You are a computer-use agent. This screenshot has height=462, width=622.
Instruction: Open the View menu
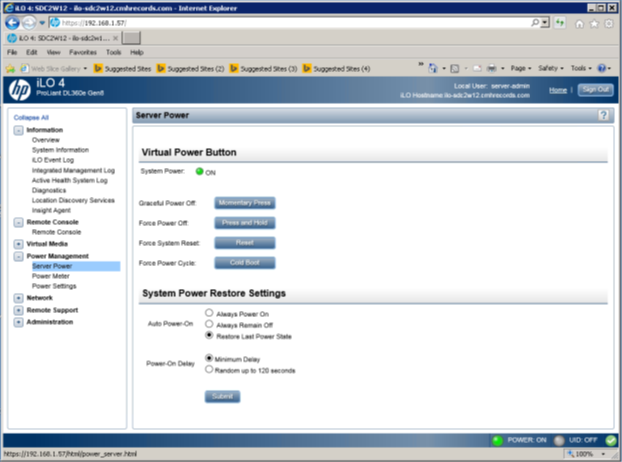[x=54, y=52]
